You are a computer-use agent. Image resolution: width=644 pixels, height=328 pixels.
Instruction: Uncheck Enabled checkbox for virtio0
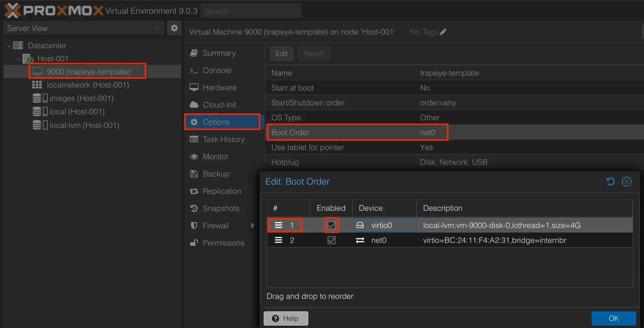tap(331, 225)
